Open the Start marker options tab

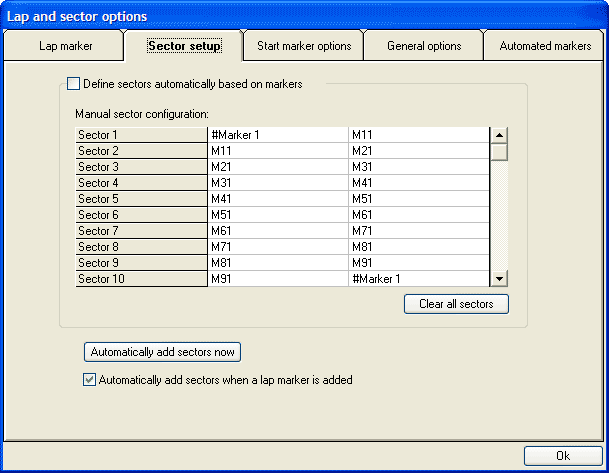tap(304, 46)
